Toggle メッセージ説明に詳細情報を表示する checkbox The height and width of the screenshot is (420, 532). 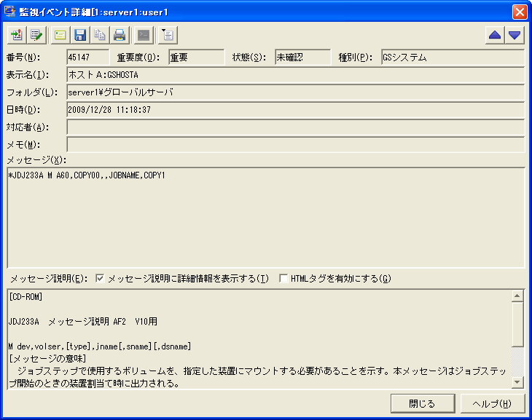(x=100, y=278)
